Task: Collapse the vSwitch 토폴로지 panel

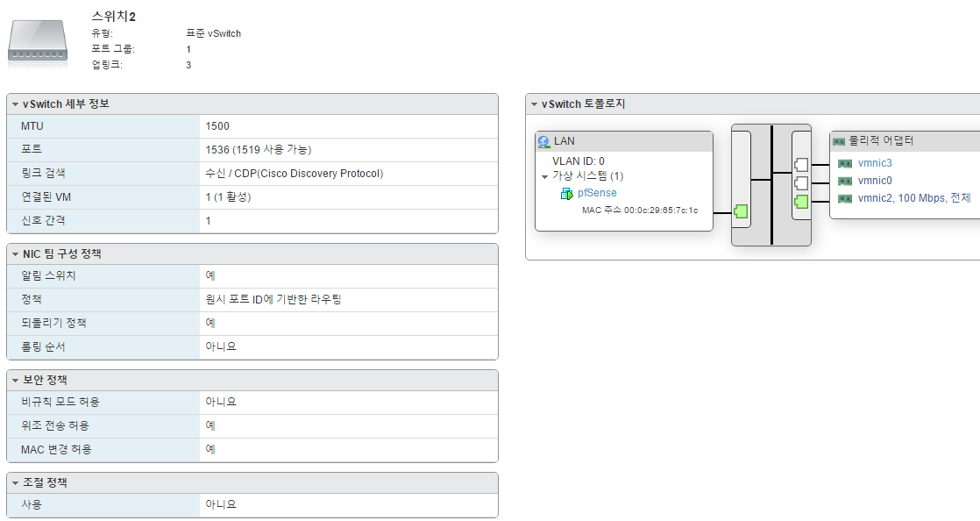Action: tap(535, 104)
